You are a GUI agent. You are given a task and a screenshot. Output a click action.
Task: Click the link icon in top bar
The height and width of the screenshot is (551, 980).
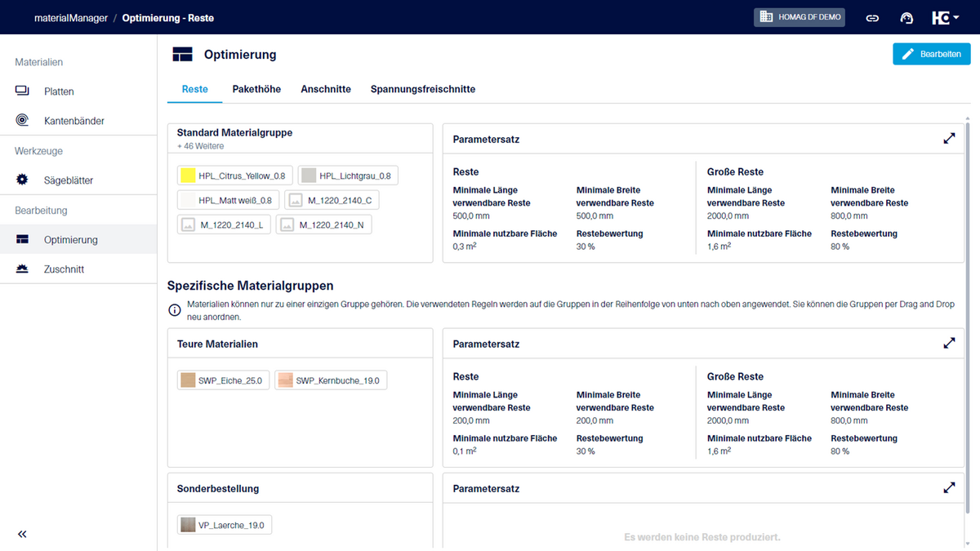pos(872,17)
